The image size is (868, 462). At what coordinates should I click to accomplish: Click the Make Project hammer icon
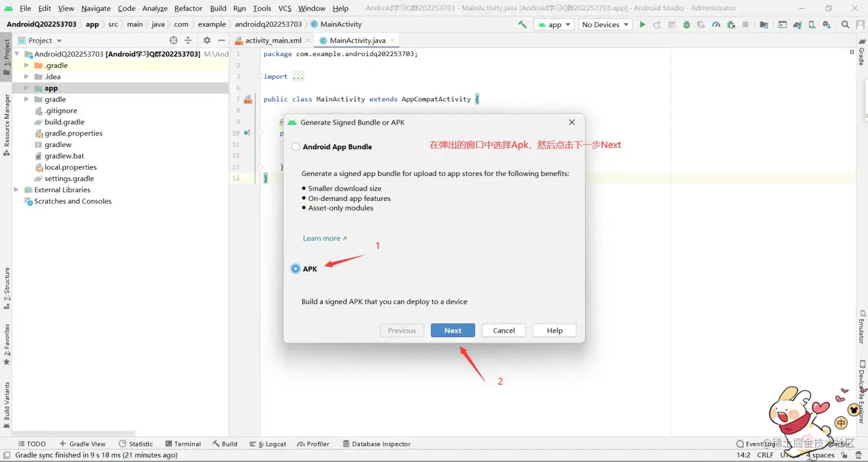[x=523, y=24]
